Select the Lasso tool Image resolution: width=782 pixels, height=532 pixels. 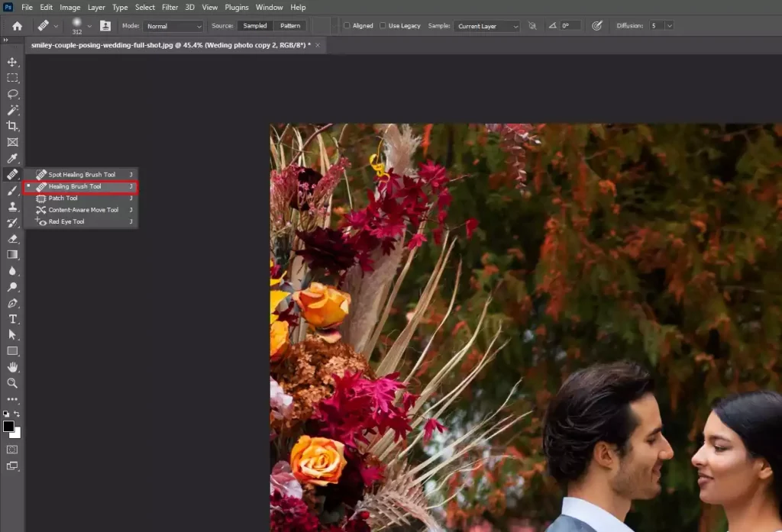click(11, 94)
